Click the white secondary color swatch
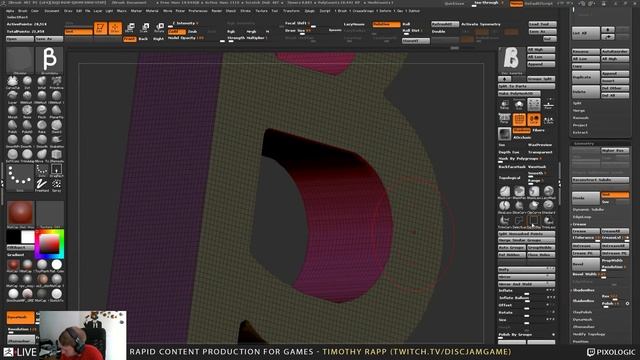This screenshot has height=360, width=640. point(28,236)
